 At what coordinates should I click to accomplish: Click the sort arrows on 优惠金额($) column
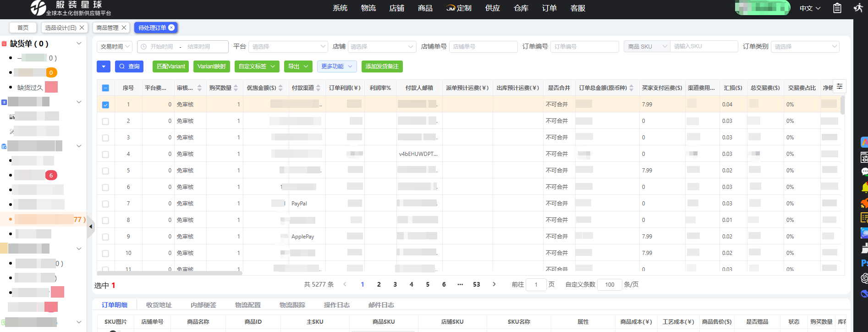[x=280, y=88]
